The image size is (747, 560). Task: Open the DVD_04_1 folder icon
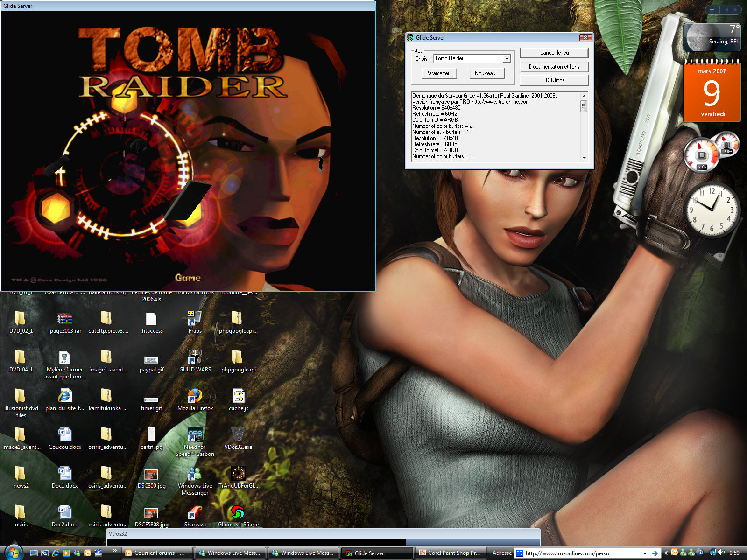tap(21, 361)
